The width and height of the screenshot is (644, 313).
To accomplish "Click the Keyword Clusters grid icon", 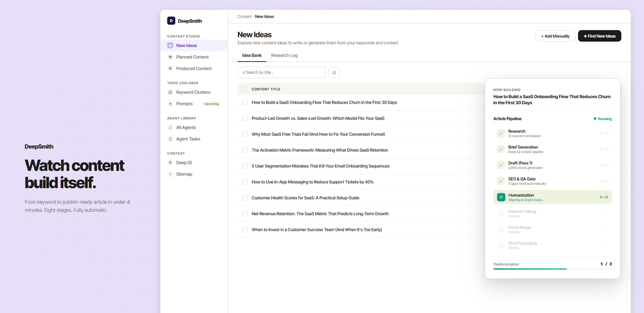I will pyautogui.click(x=170, y=92).
